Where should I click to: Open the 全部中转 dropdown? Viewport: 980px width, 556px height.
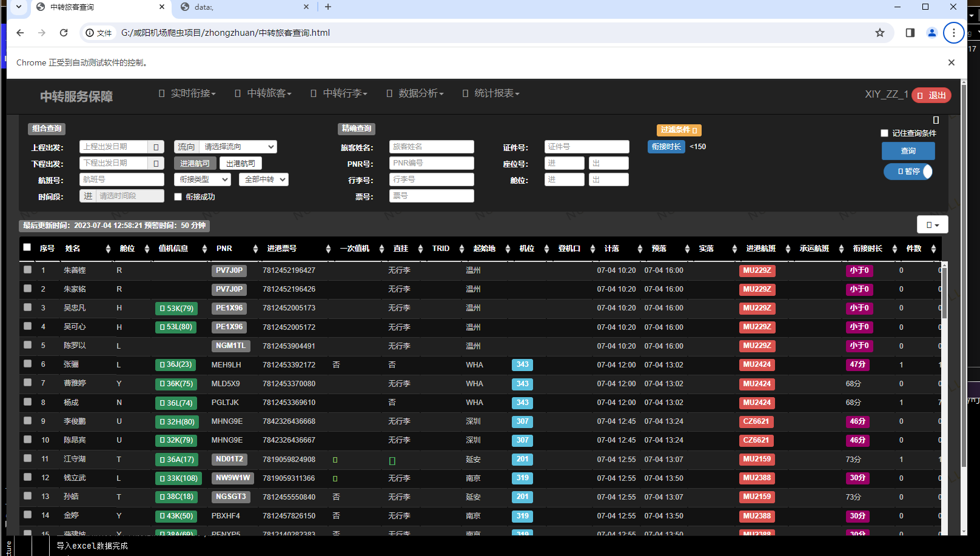click(264, 179)
